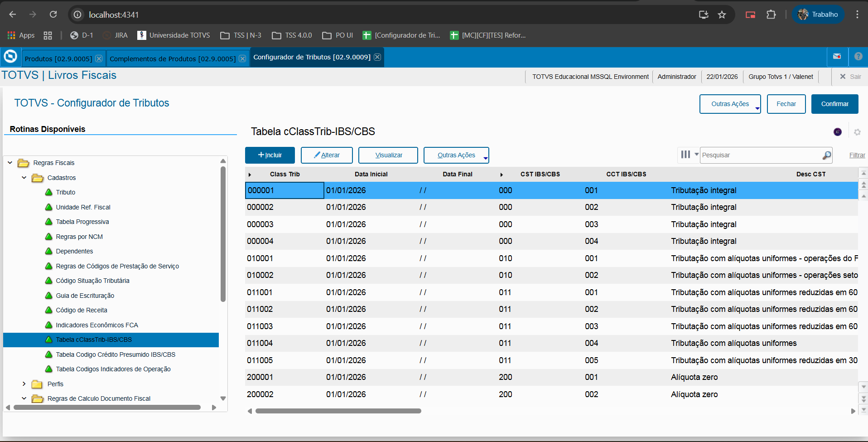Viewport: 868px width, 442px height.
Task: Select table row with Class Trib 010001
Action: (x=551, y=258)
